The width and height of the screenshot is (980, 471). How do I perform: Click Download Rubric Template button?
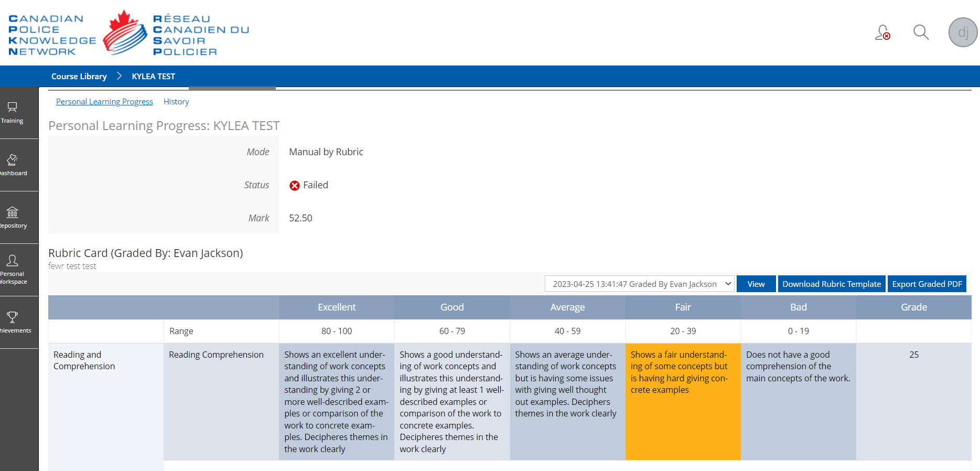pos(832,284)
